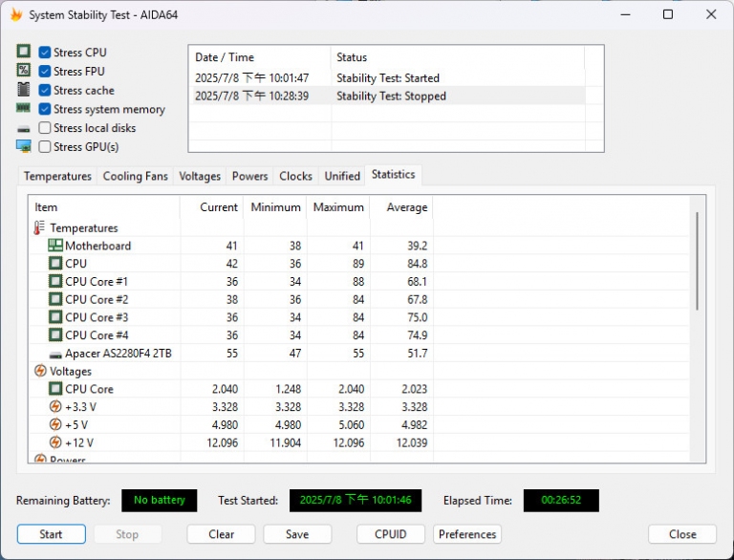Click the local disks drive icon
The image size is (734, 560).
coord(23,129)
